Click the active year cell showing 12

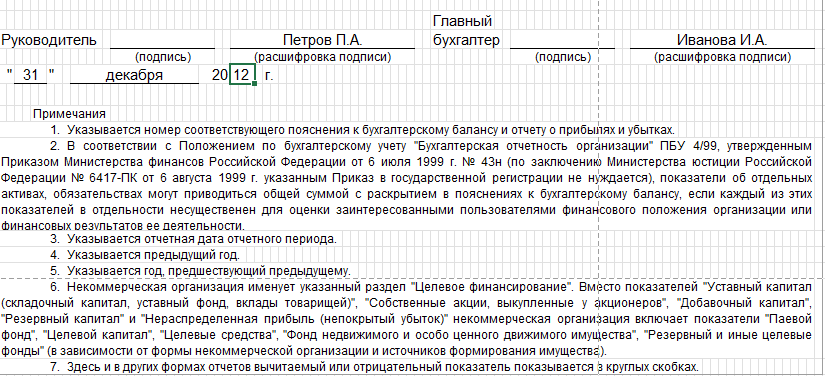(243, 75)
